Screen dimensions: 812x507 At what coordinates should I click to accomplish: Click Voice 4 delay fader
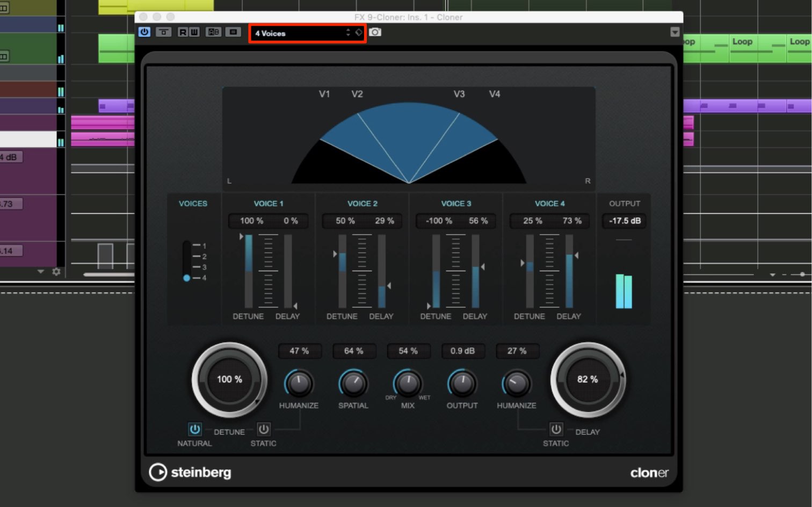[x=569, y=271]
